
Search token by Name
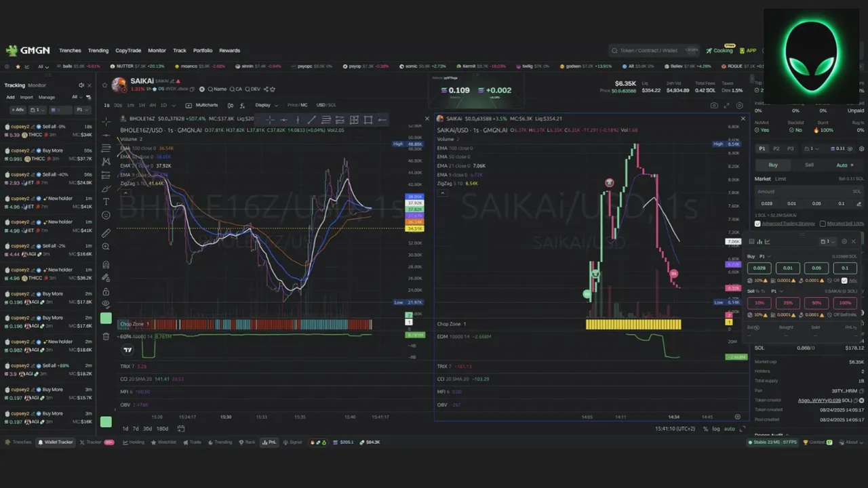(x=218, y=89)
